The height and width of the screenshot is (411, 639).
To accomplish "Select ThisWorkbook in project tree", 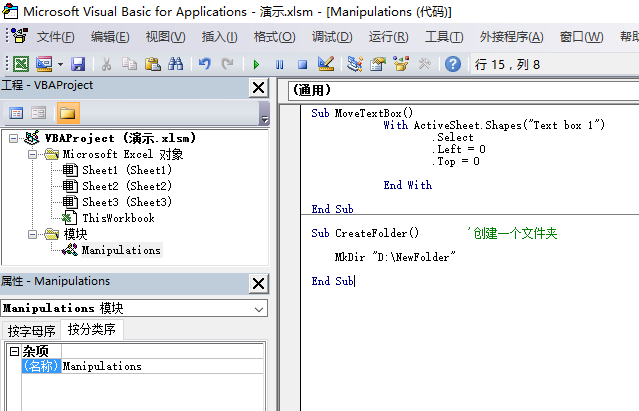I will coord(118,218).
